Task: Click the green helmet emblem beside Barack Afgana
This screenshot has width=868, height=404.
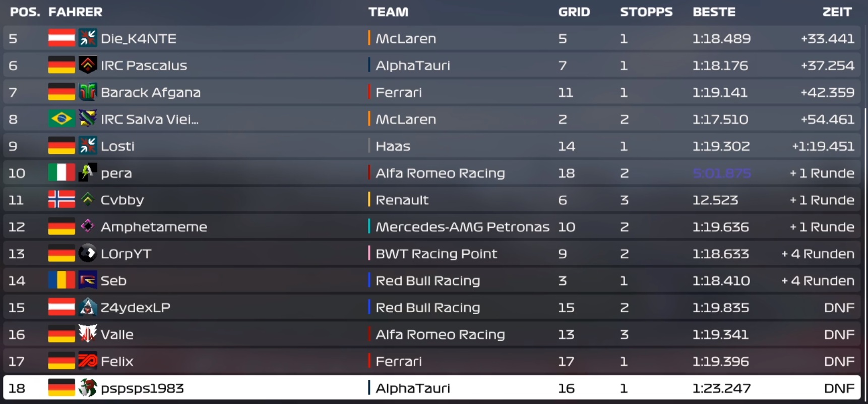Action: click(88, 92)
